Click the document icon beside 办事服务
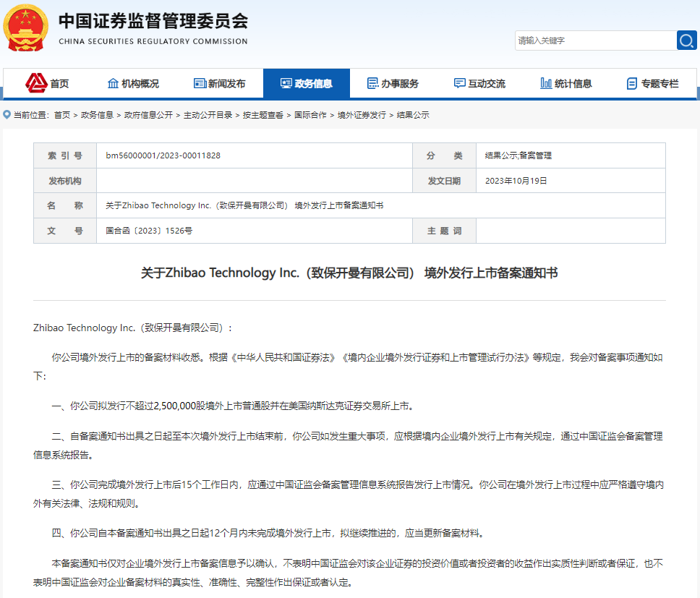 [x=372, y=83]
